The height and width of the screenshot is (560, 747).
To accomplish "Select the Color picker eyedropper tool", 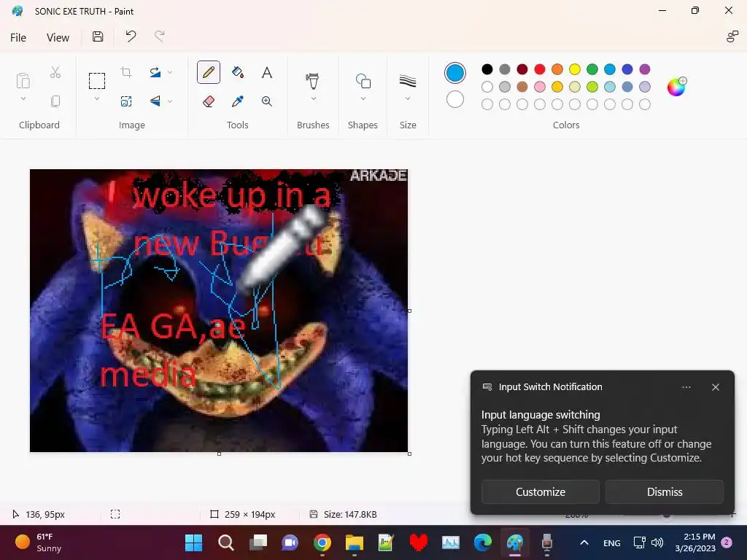I will click(x=238, y=101).
